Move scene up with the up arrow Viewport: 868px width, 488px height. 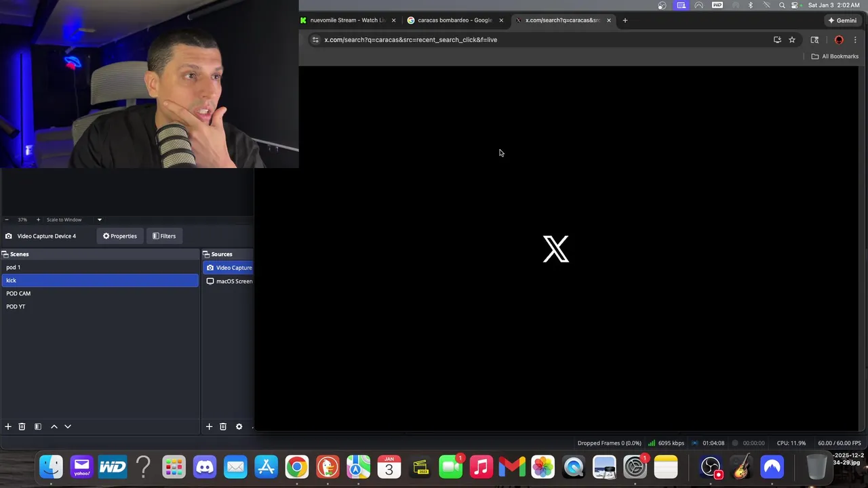point(54,426)
